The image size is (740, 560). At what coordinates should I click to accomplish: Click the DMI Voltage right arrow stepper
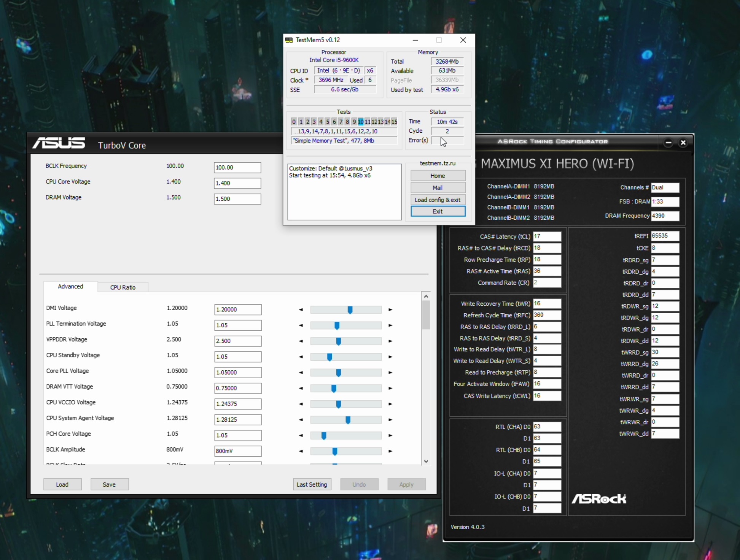[390, 309]
